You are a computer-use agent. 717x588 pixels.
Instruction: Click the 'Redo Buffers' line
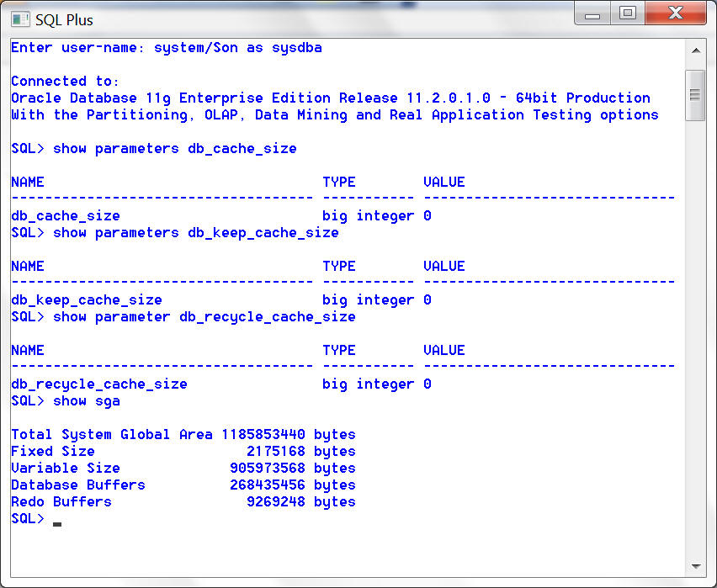click(x=183, y=501)
